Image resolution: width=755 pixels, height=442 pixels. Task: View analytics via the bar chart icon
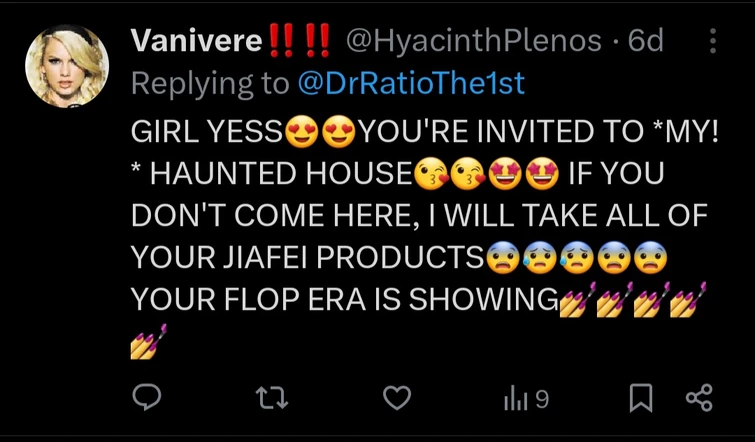[526, 399]
